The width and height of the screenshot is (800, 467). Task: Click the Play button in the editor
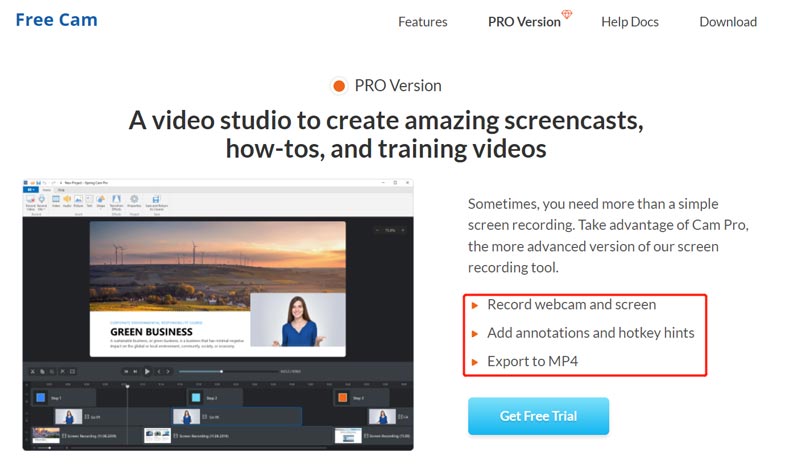147,372
